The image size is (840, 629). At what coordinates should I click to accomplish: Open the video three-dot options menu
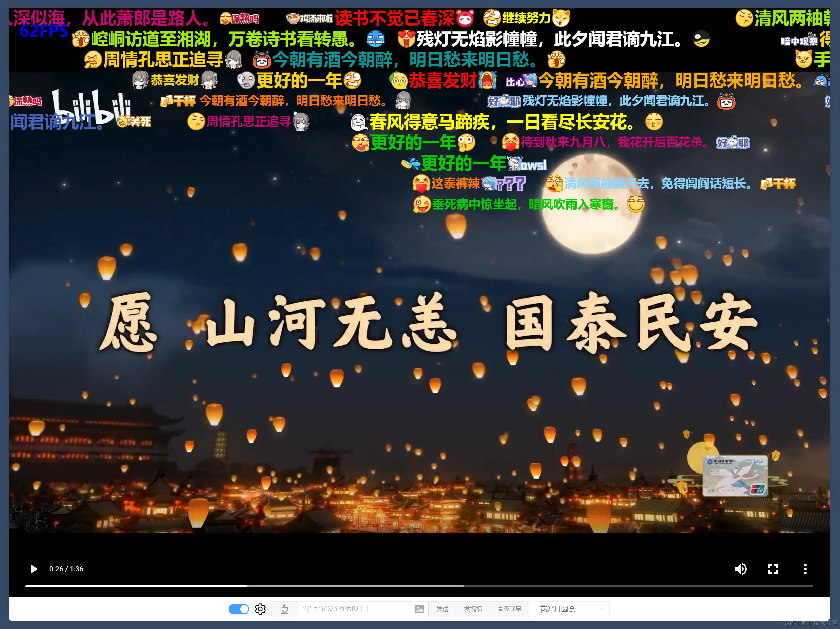tap(805, 569)
